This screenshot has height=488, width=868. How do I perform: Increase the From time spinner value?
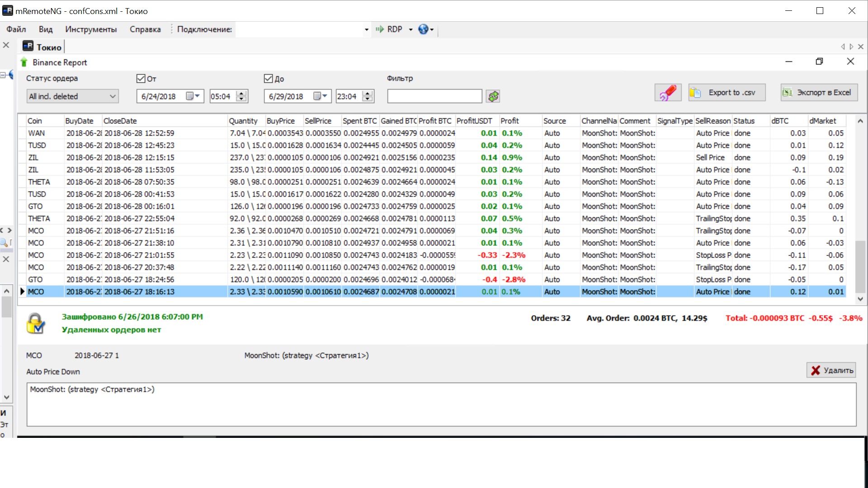click(x=242, y=94)
